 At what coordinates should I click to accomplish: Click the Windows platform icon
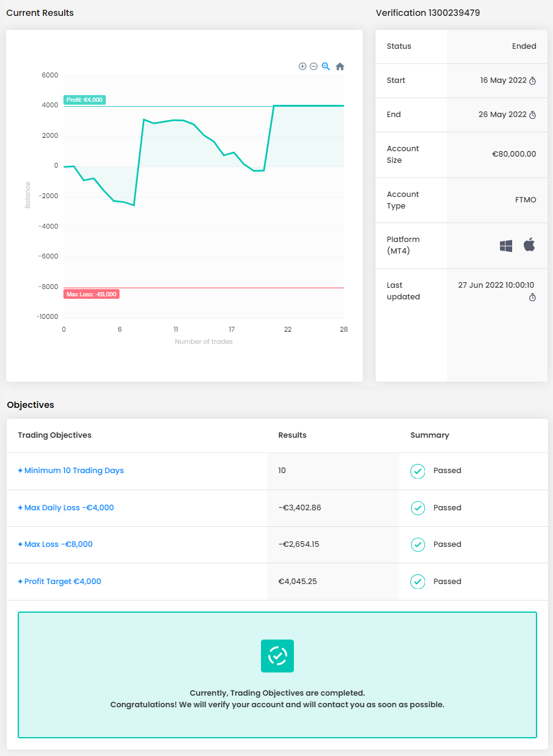click(506, 246)
